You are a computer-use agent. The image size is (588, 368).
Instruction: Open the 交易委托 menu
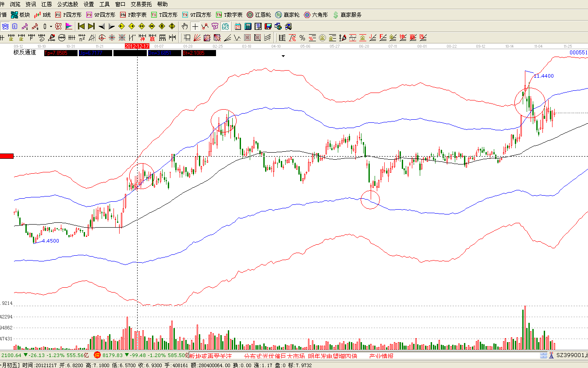(x=141, y=4)
